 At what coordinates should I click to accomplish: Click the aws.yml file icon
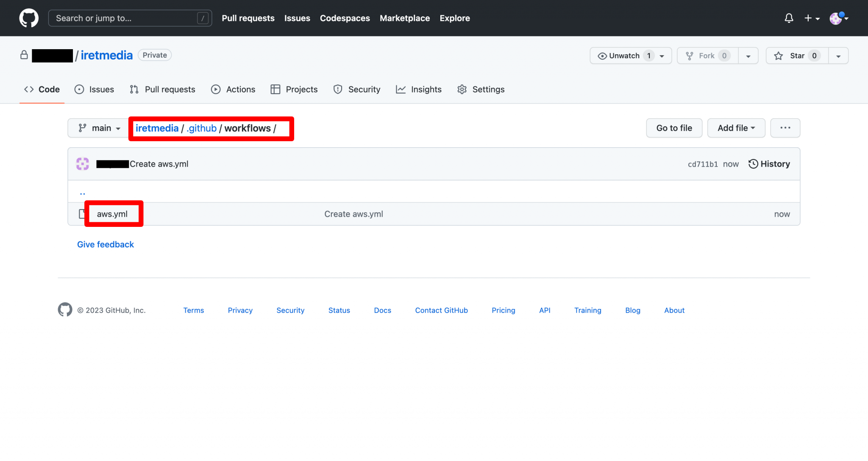point(82,214)
